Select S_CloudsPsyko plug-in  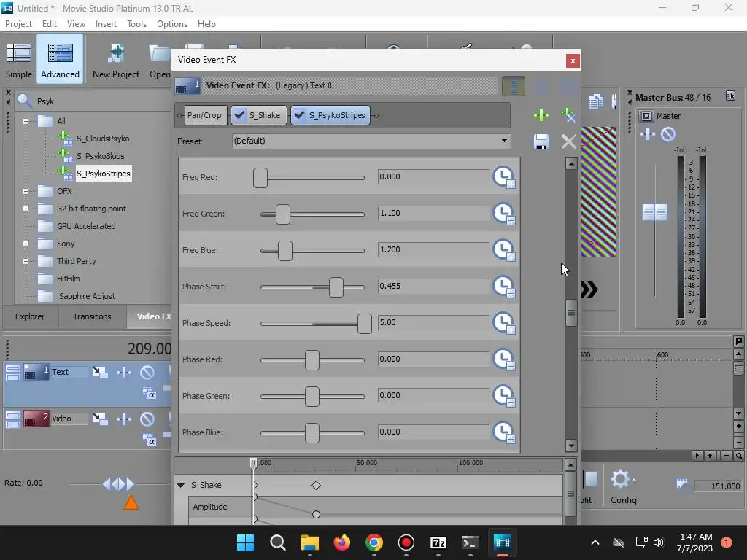pos(103,139)
